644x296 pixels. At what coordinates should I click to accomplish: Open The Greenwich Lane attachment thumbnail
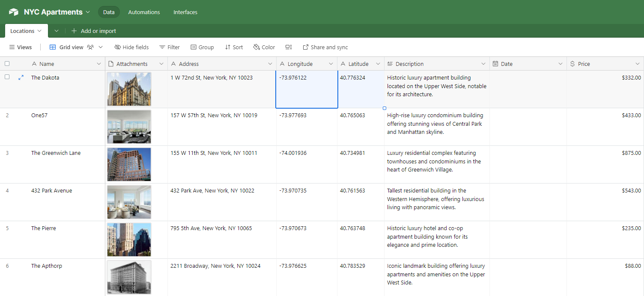coord(129,164)
